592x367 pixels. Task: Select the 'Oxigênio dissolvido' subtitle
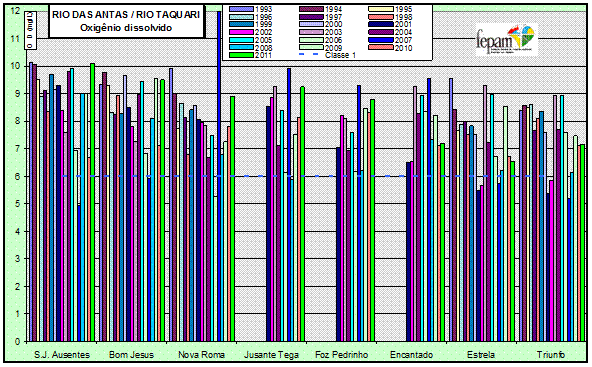tap(126, 28)
